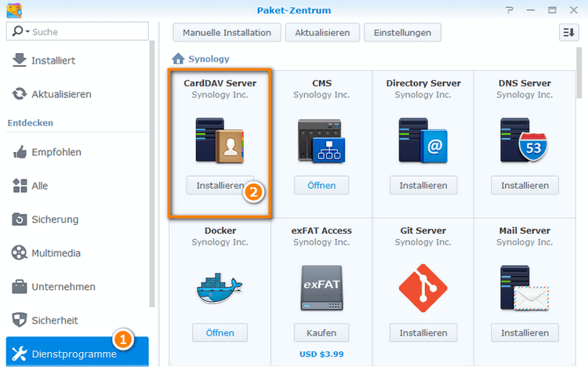Install the Git Server package
The image size is (588, 367).
point(423,332)
